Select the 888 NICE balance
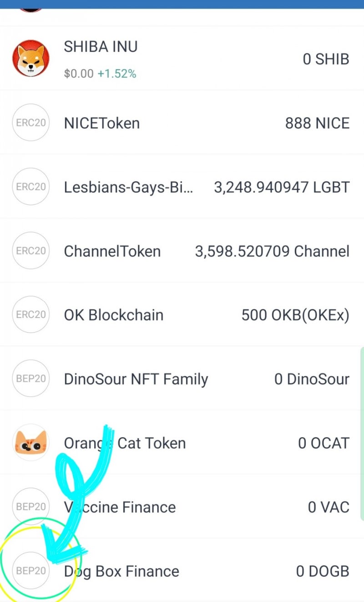The height and width of the screenshot is (602, 364). pyautogui.click(x=317, y=123)
